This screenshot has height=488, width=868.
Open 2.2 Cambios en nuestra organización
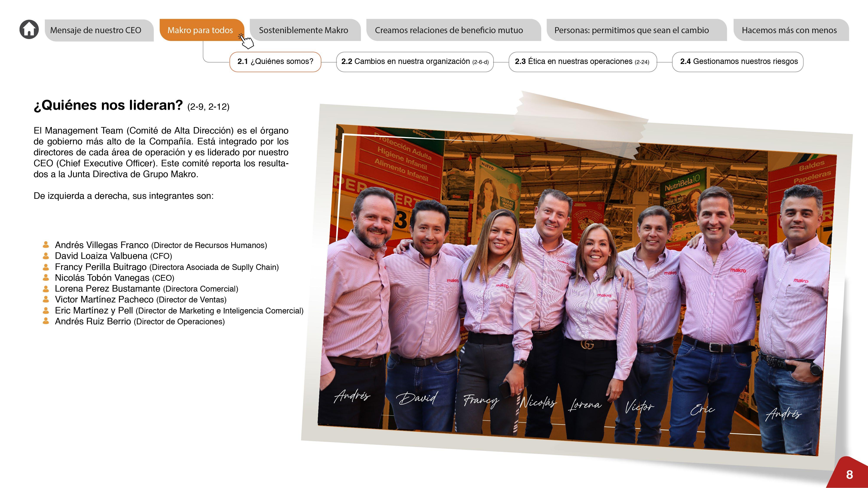tap(415, 62)
